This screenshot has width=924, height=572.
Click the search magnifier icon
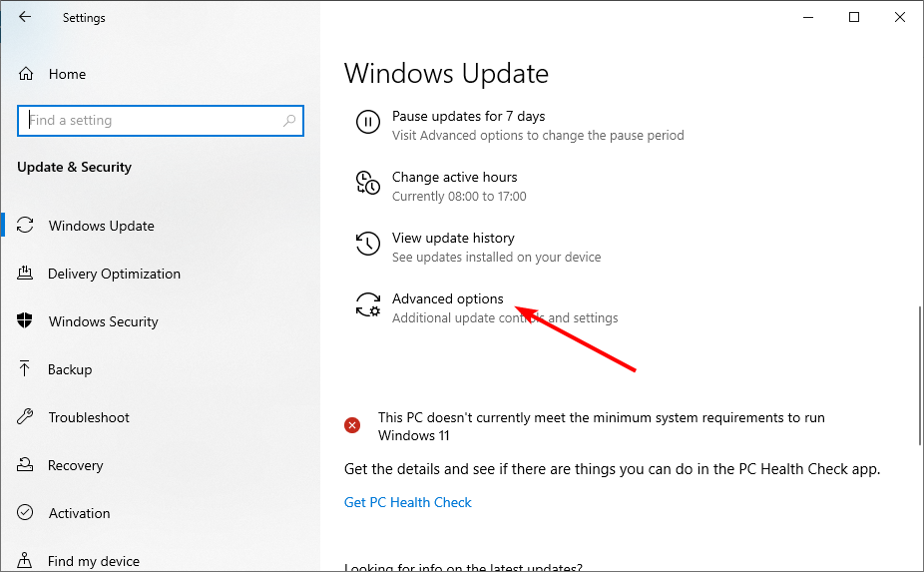(x=289, y=121)
